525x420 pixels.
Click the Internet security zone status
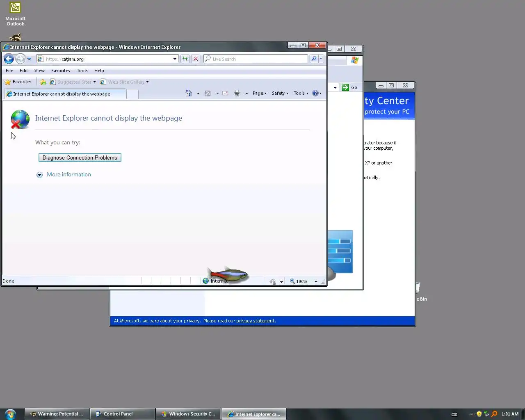[216, 281]
